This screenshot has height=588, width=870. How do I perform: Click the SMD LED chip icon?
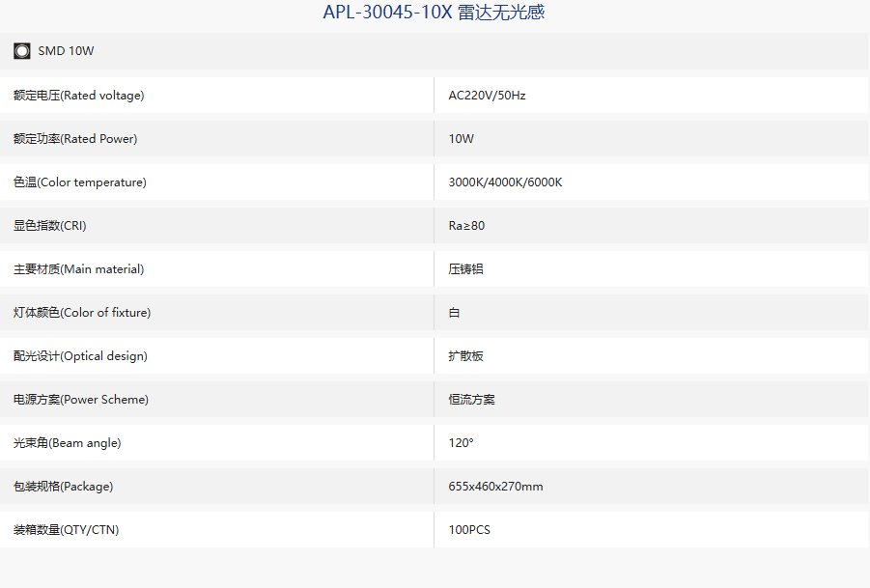[22, 51]
